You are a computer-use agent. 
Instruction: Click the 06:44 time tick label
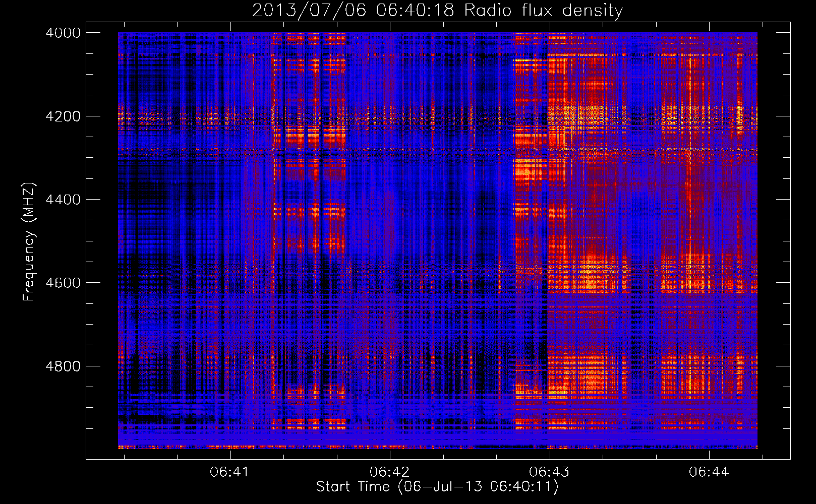point(709,472)
